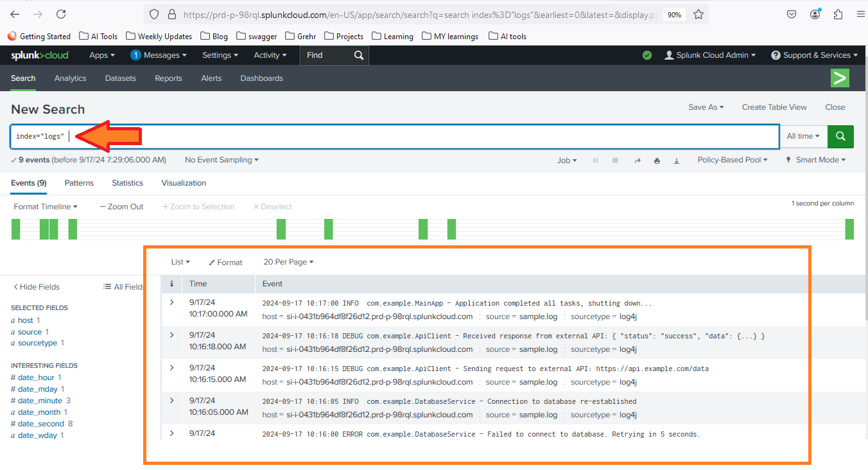Click the splunk>cloud logo
The height and width of the screenshot is (470, 868).
[x=39, y=55]
